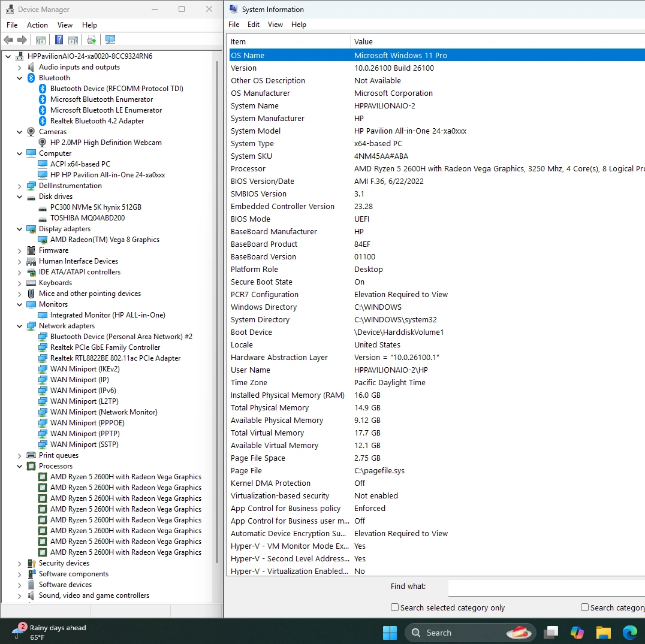The image size is (645, 644).
Task: Select the 'Processor' row in System Information
Action: click(x=437, y=168)
